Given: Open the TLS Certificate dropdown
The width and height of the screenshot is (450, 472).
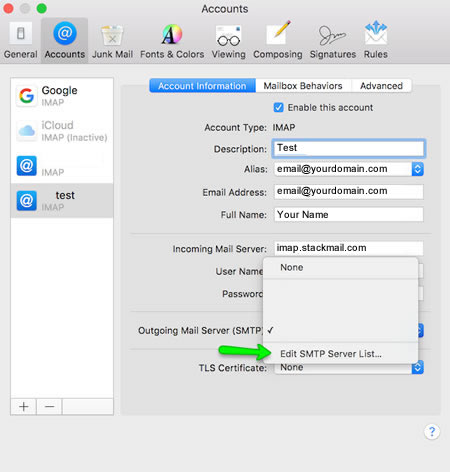Looking at the screenshot, I should [x=349, y=367].
